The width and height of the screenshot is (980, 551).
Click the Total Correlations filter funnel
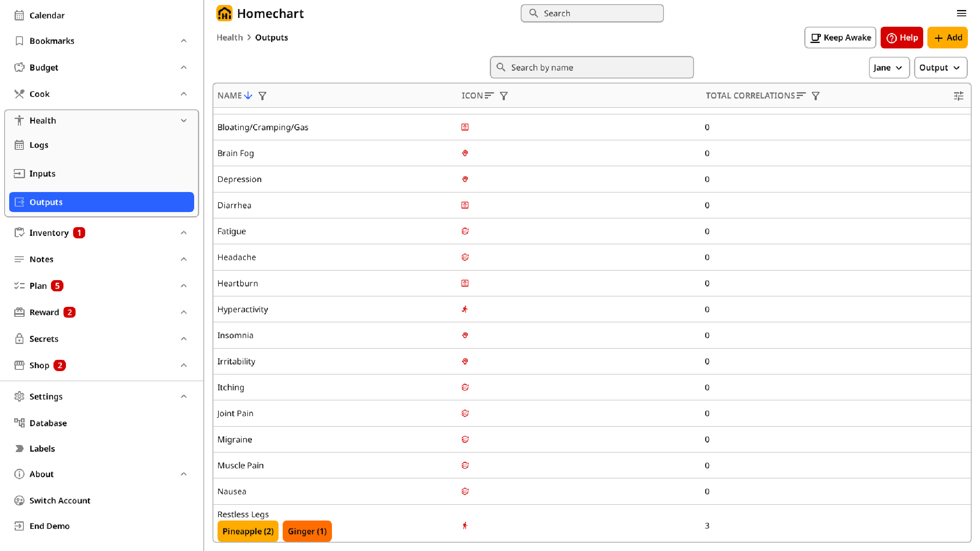[815, 96]
